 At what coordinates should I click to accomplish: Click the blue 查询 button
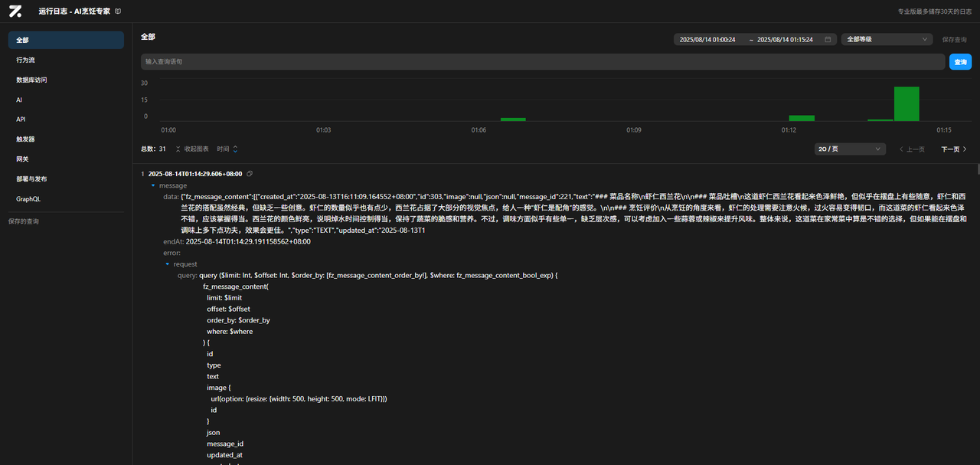coord(960,61)
